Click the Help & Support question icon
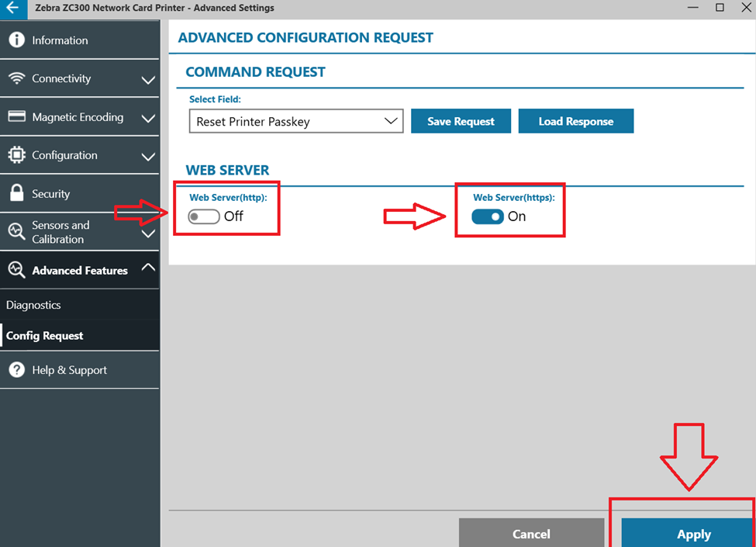 [x=16, y=370]
